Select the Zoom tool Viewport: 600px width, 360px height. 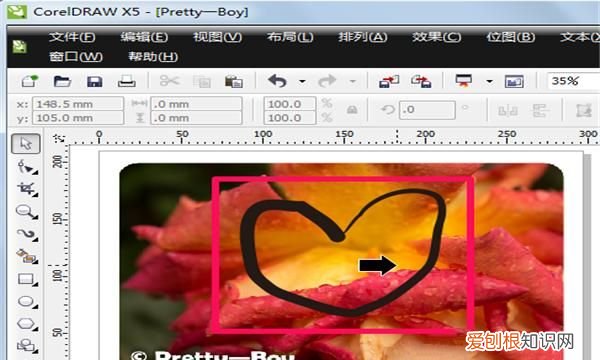(27, 212)
